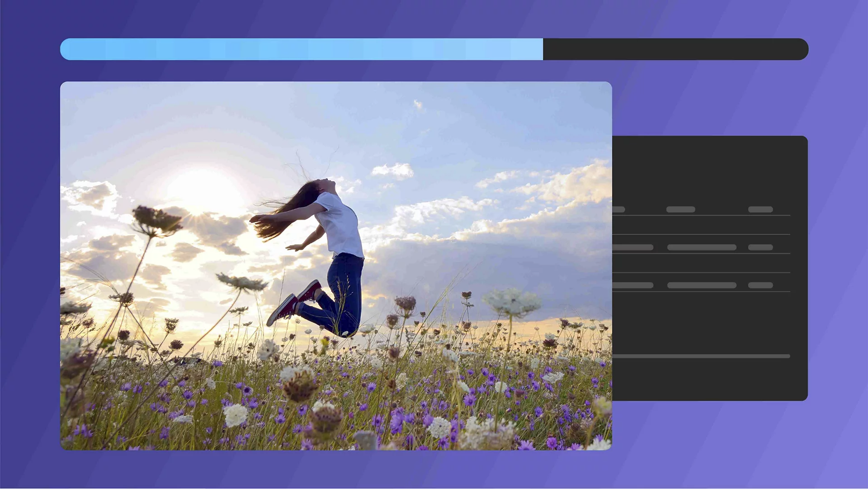The height and width of the screenshot is (489, 868).
Task: Click the long middle pill in second panel row
Action: click(x=702, y=247)
